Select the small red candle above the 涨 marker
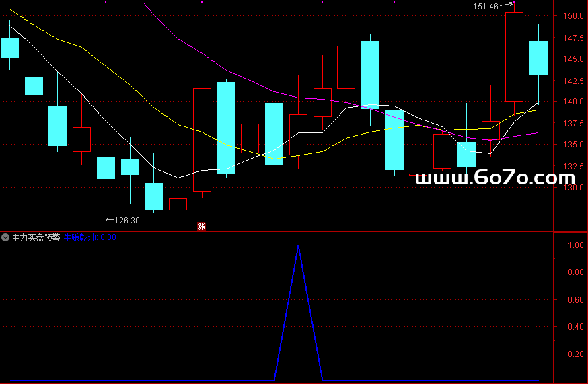The width and height of the screenshot is (588, 384). [178, 204]
